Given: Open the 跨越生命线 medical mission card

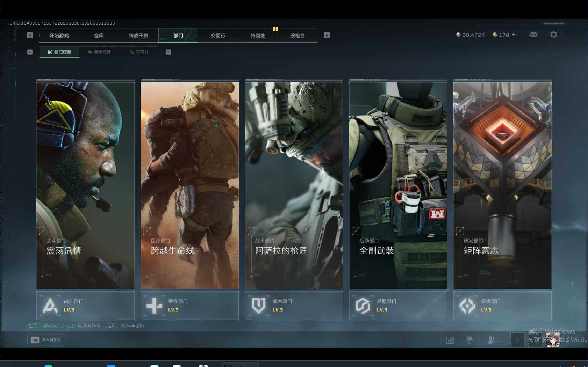Looking at the screenshot, I should (x=189, y=185).
